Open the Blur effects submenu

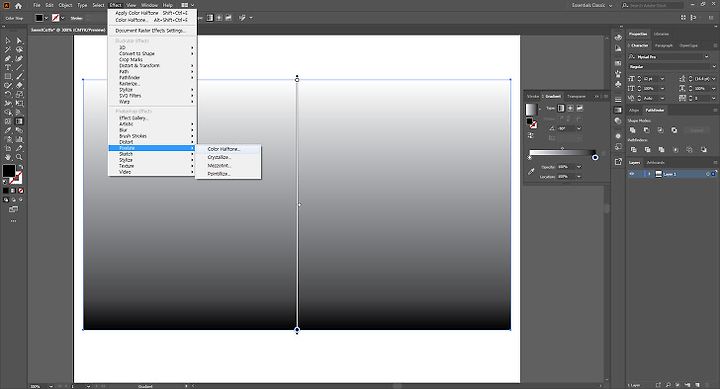[152, 130]
